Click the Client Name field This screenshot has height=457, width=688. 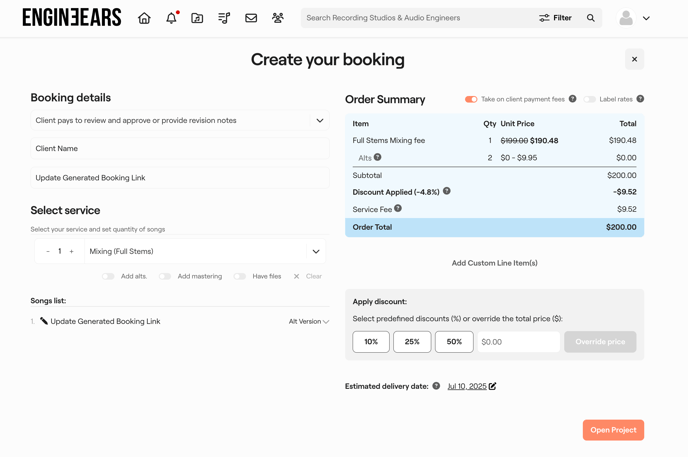click(x=179, y=148)
